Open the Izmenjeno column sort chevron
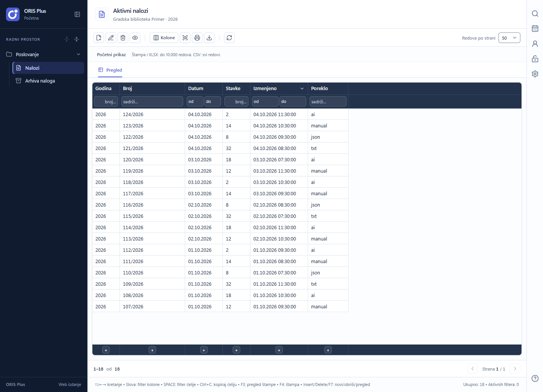The image size is (543, 392). 302,89
